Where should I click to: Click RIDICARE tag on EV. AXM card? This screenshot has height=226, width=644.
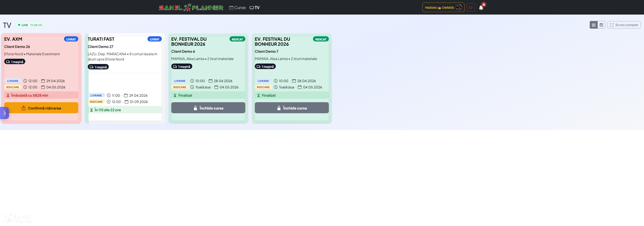[13, 87]
